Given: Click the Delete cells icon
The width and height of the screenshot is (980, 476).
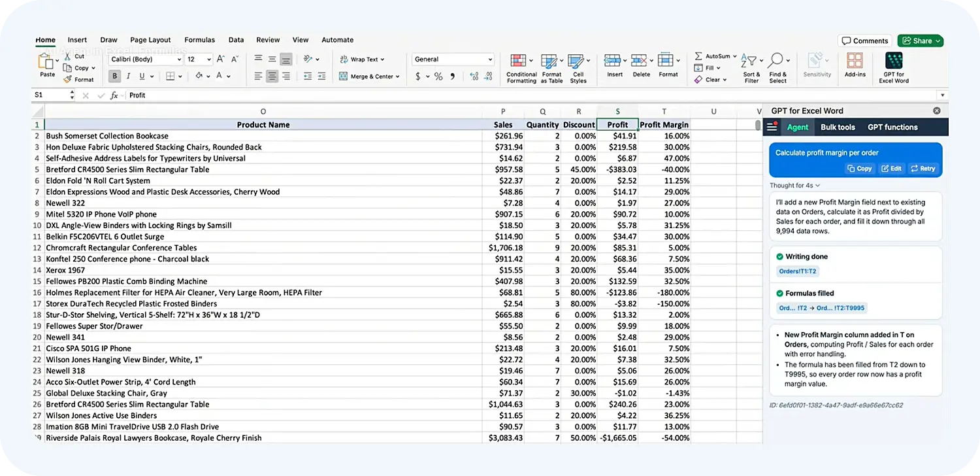Looking at the screenshot, I should point(640,61).
